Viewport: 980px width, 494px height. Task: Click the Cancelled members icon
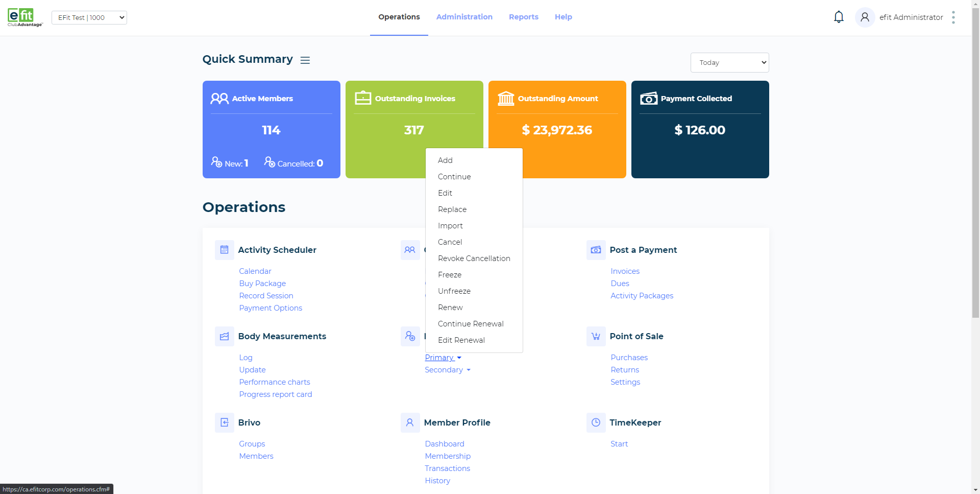269,162
